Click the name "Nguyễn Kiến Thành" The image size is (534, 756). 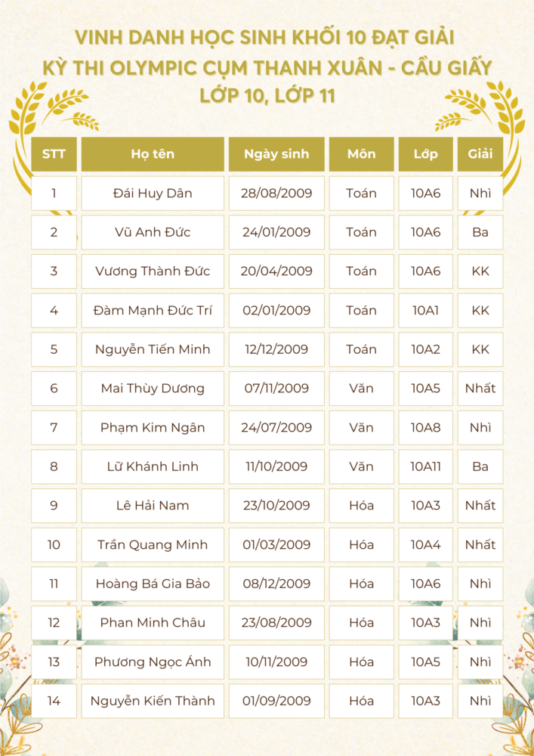[x=153, y=701]
